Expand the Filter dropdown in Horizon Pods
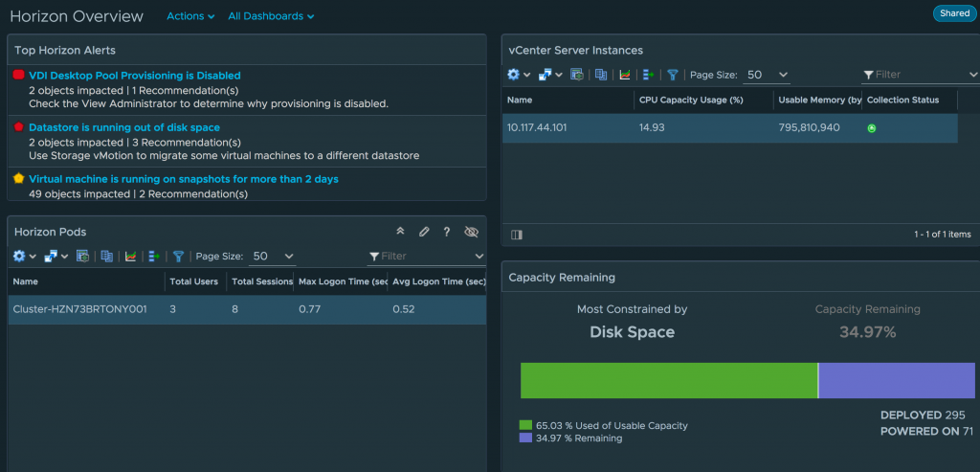This screenshot has width=980, height=472. pyautogui.click(x=426, y=257)
